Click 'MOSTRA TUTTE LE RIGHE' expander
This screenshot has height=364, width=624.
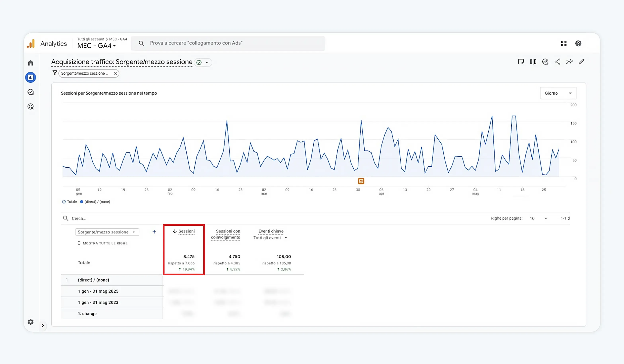pos(103,243)
